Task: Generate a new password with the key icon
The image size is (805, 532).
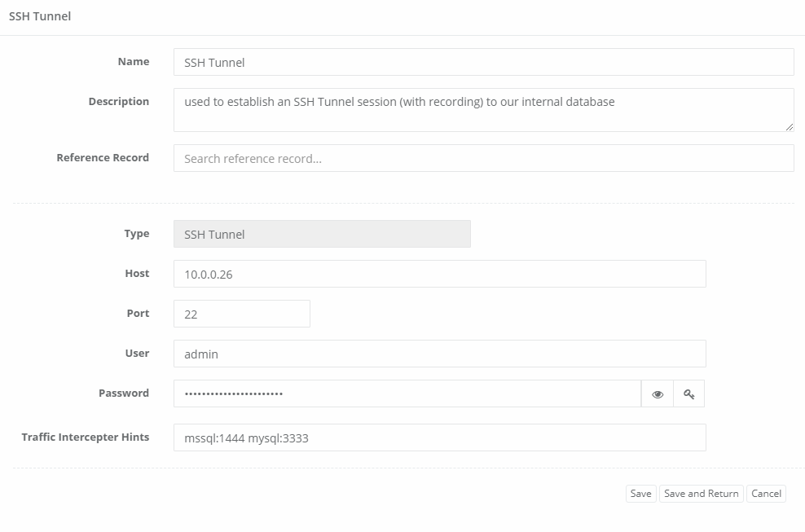Action: tap(688, 393)
